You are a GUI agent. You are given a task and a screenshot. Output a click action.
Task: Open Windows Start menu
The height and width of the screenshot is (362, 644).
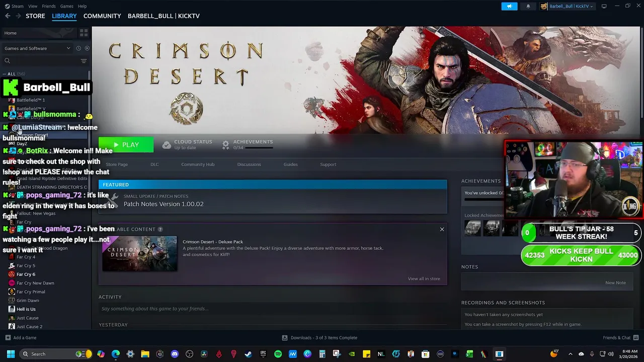coord(11,354)
